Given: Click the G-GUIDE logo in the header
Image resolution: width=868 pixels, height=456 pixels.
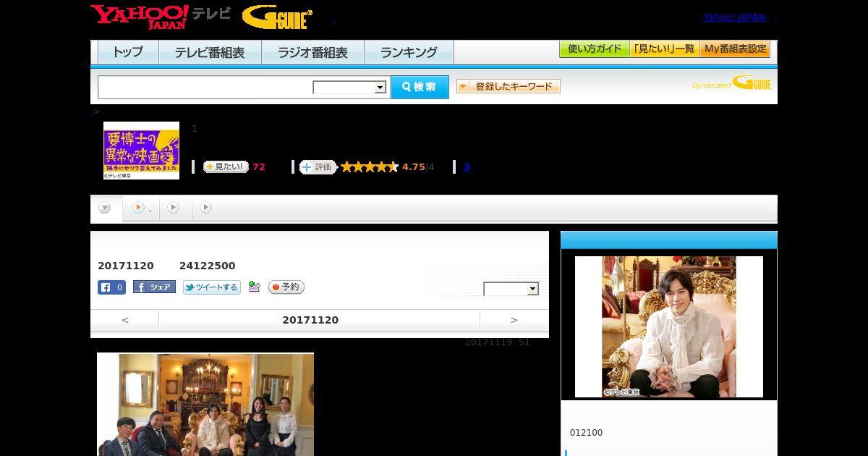Looking at the screenshot, I should (x=277, y=17).
